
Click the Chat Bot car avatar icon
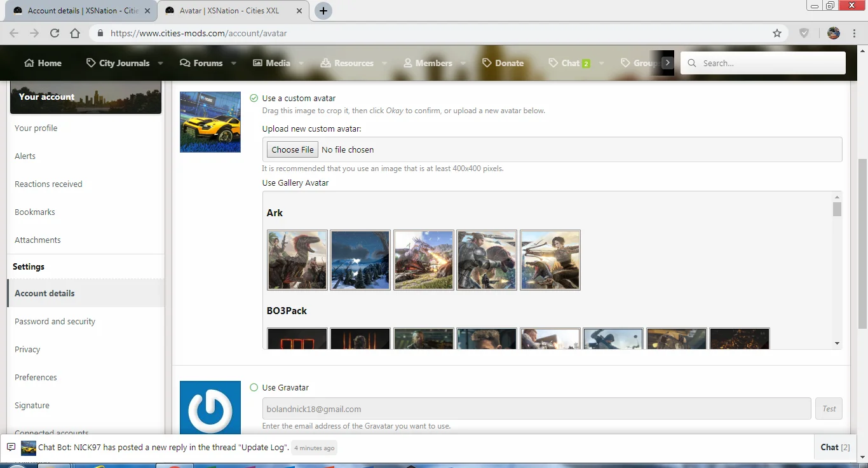29,448
